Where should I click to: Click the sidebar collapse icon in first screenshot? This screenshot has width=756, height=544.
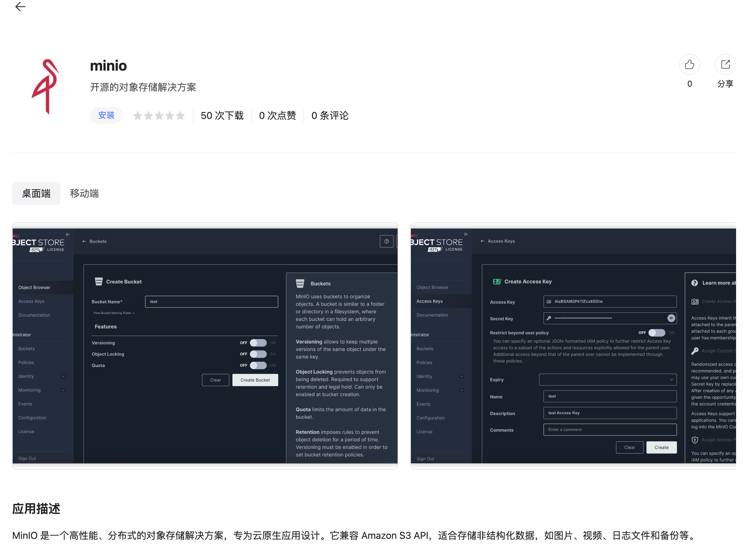[68, 235]
